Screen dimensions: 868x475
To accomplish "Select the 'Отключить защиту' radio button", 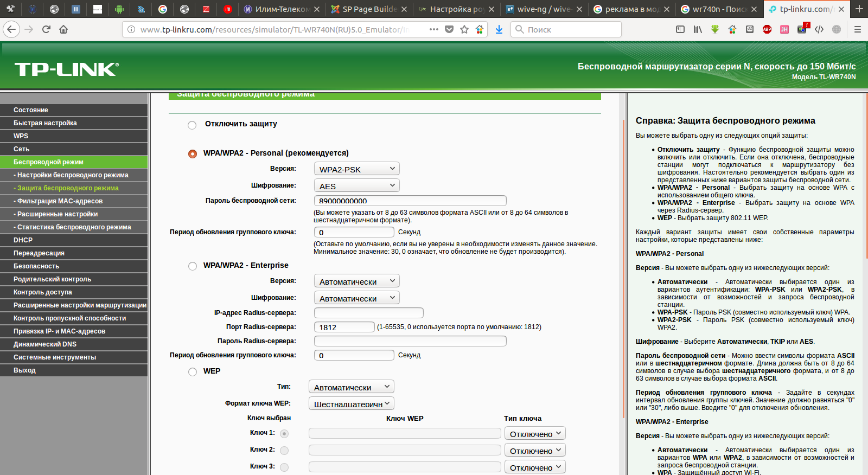I will pyautogui.click(x=192, y=125).
